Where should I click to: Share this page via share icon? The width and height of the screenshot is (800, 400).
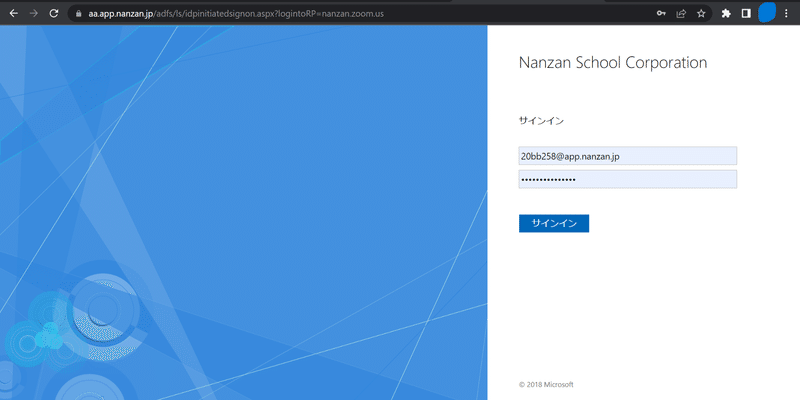[x=681, y=14]
